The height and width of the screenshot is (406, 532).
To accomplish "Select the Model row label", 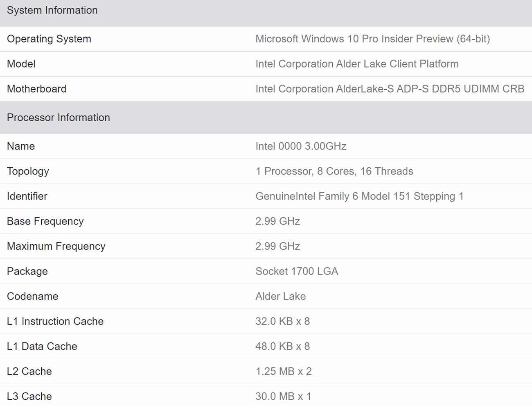I will (21, 64).
